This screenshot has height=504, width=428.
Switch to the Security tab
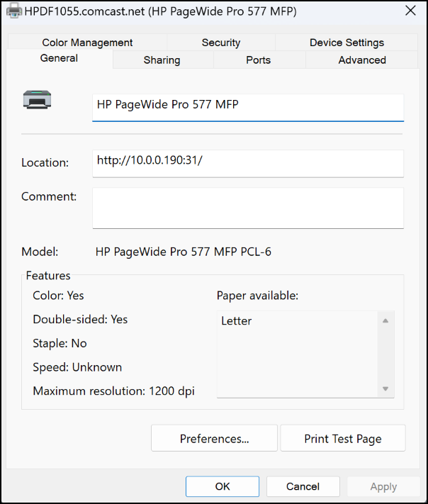221,43
